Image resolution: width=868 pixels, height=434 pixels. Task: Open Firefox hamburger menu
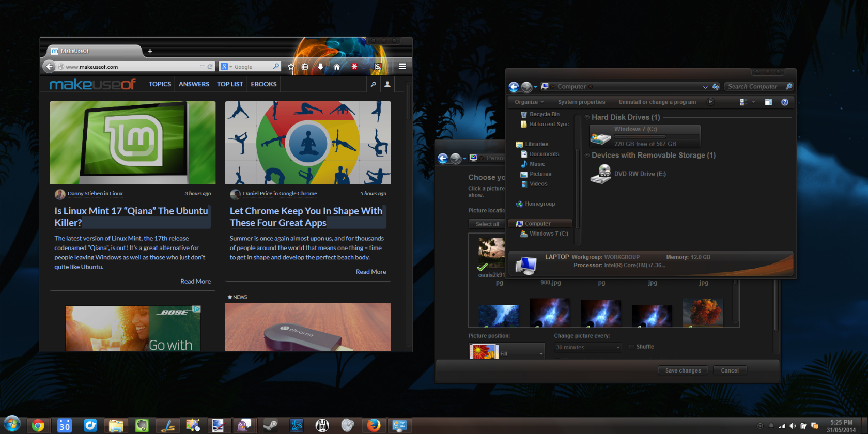pyautogui.click(x=402, y=67)
